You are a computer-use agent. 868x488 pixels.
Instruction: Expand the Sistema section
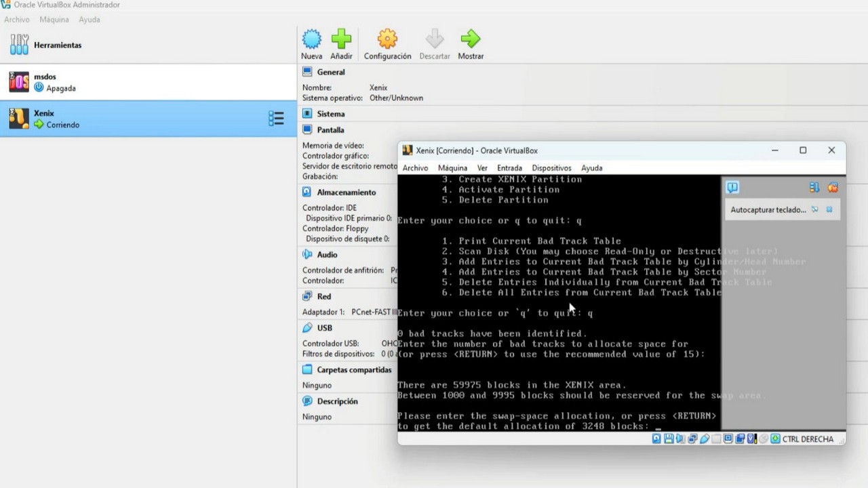point(331,114)
